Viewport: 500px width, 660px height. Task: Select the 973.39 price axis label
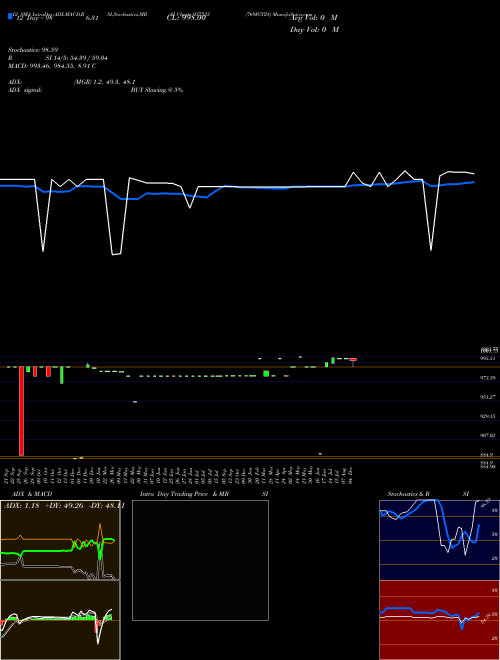click(x=488, y=378)
